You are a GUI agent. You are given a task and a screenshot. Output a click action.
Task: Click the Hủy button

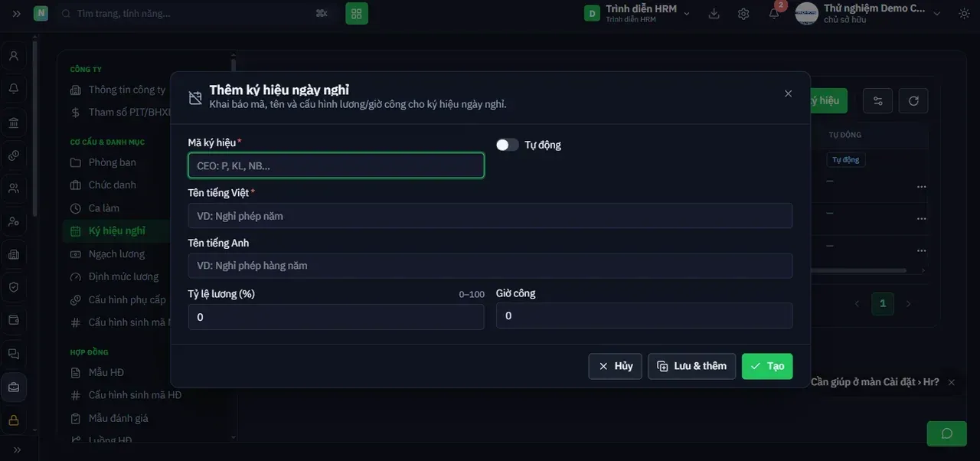615,366
